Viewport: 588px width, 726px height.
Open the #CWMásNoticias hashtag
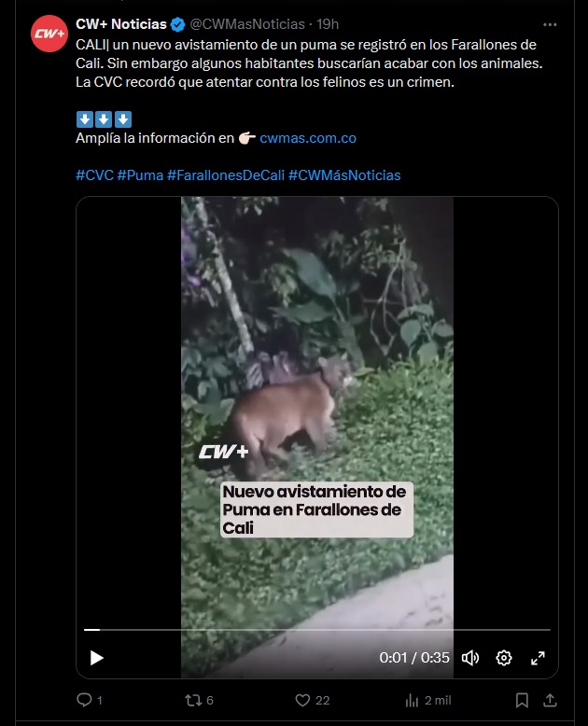[344, 175]
